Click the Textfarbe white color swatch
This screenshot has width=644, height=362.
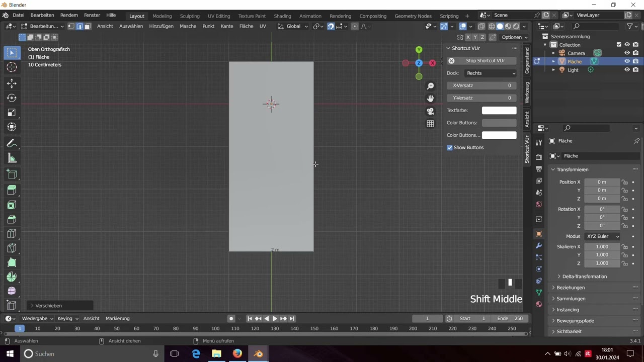click(499, 111)
